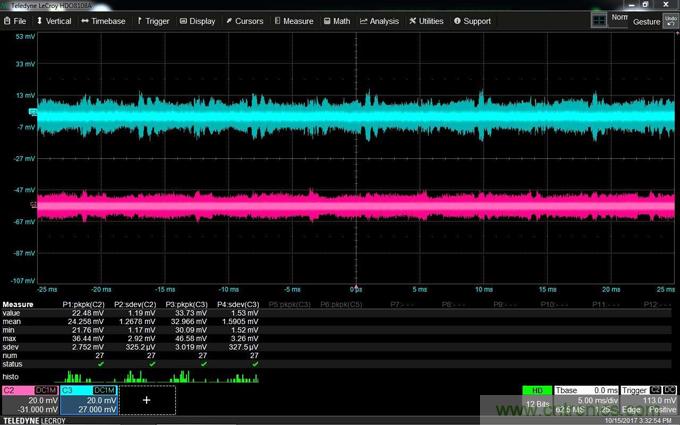
Task: Click the Analysis menu icon
Action: coord(364,21)
